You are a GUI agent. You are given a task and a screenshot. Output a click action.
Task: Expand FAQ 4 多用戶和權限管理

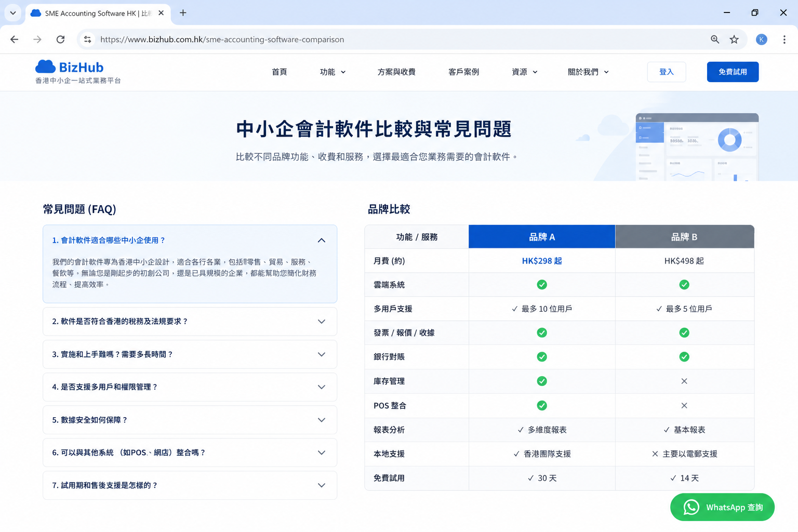pyautogui.click(x=190, y=387)
